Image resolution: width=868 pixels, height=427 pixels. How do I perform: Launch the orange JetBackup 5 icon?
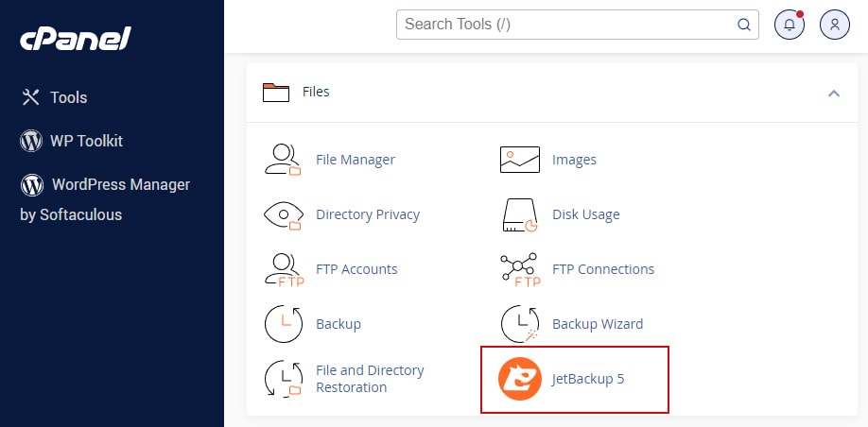(x=519, y=379)
